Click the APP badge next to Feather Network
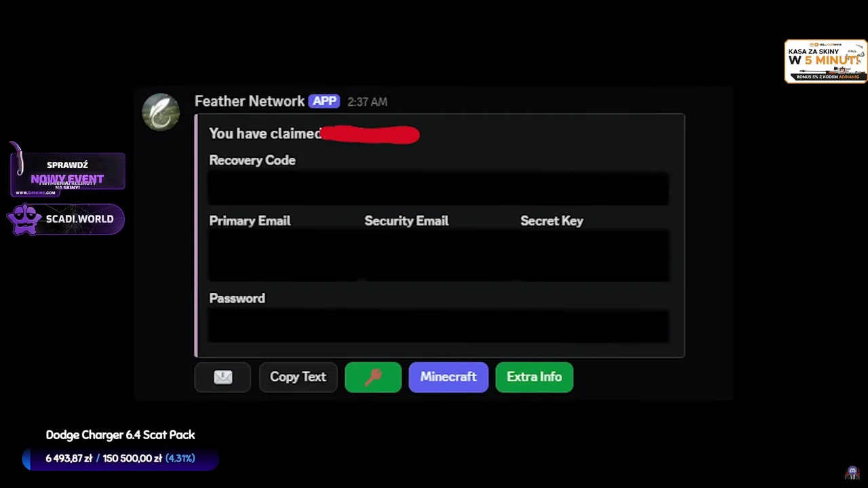The height and width of the screenshot is (488, 868). (x=324, y=101)
